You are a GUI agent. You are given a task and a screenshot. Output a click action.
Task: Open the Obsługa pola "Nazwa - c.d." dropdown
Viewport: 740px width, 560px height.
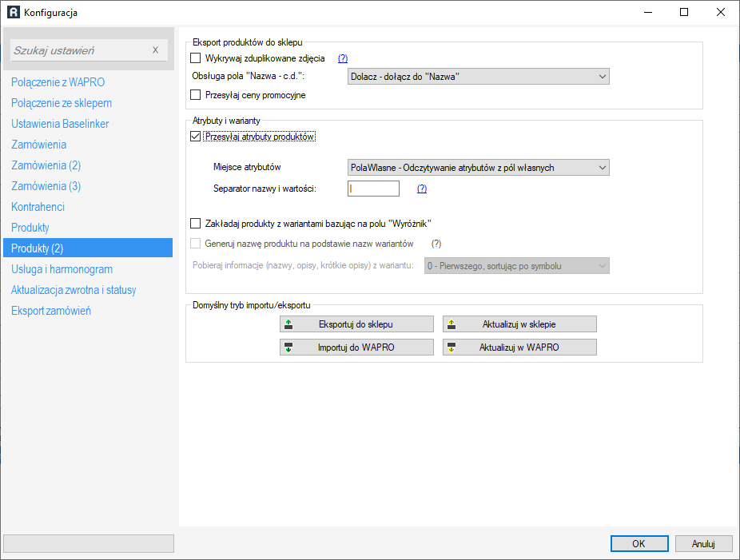[479, 77]
